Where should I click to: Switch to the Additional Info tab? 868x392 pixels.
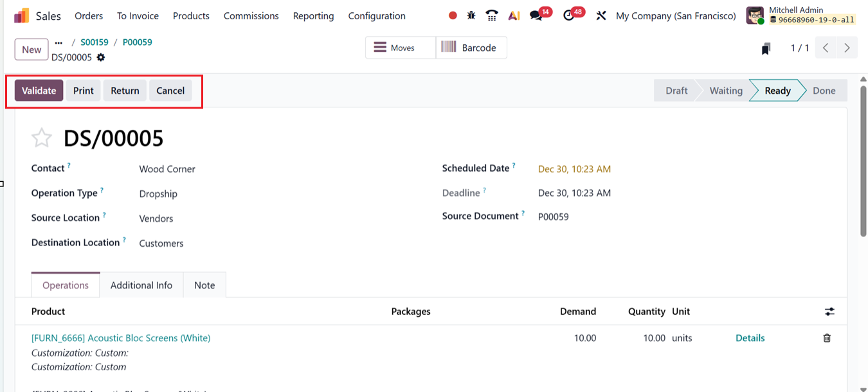point(141,285)
